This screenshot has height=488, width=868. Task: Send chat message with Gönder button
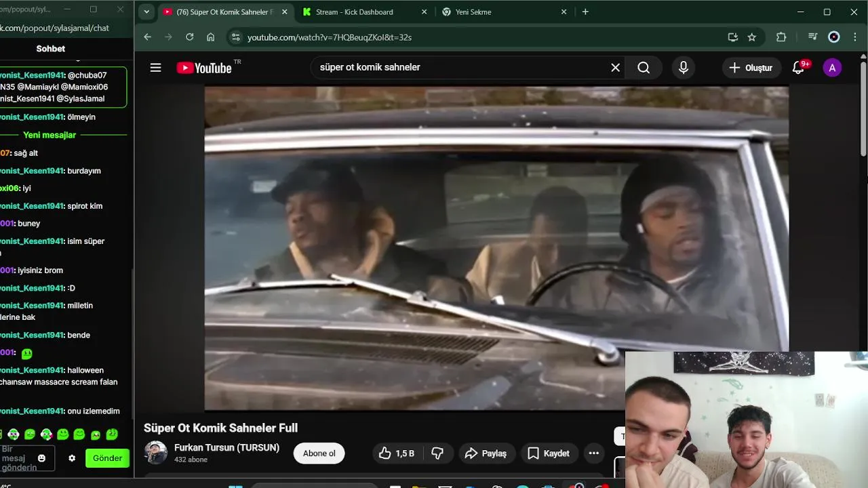tap(107, 458)
